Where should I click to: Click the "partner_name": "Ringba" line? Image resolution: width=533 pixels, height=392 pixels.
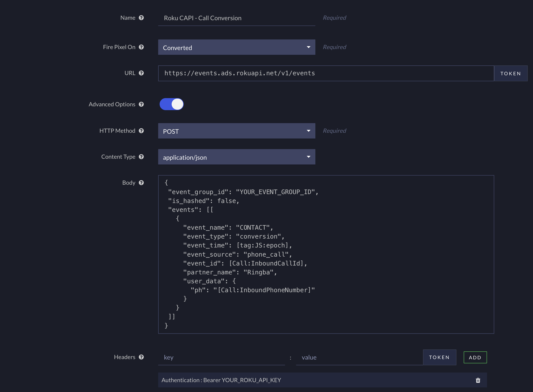[230, 272]
